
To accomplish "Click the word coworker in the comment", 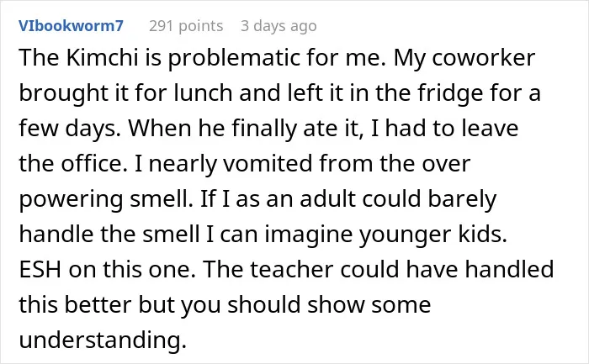I will click(484, 58).
